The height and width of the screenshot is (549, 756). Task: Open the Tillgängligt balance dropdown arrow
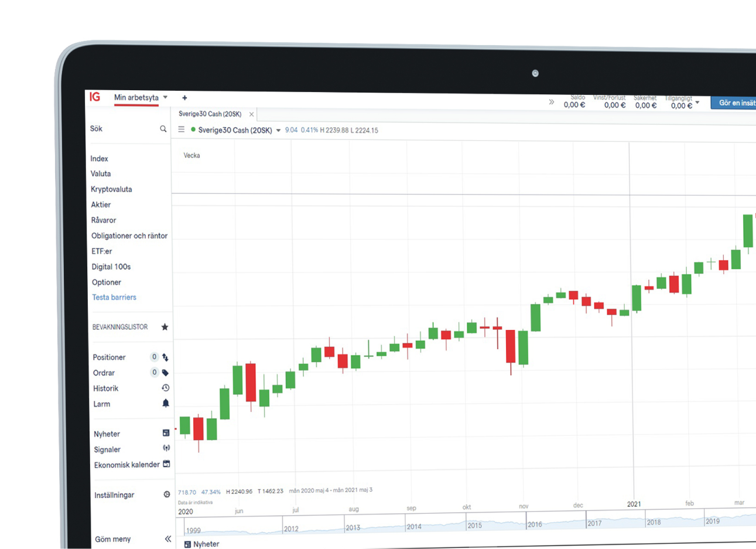pyautogui.click(x=697, y=103)
